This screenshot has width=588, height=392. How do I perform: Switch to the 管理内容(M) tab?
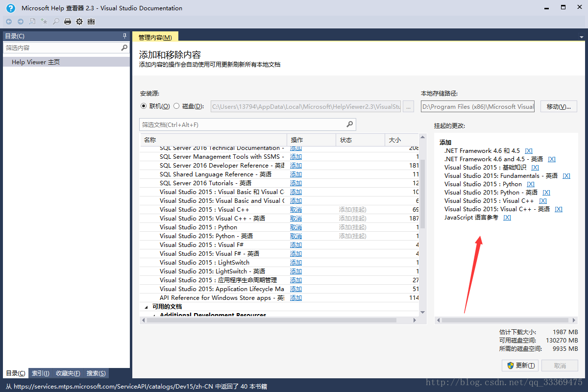coord(155,37)
